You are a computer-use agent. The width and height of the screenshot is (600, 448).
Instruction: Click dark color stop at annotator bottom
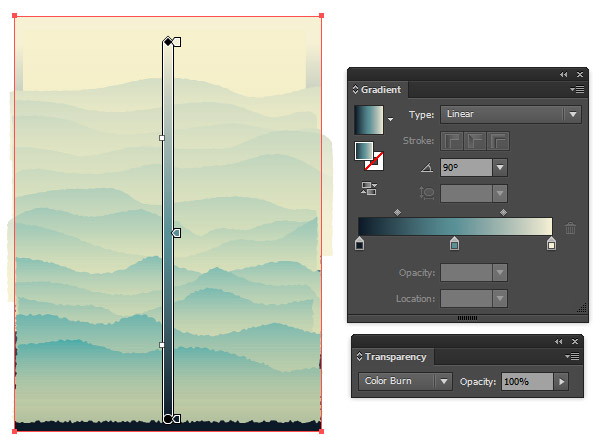tap(176, 419)
